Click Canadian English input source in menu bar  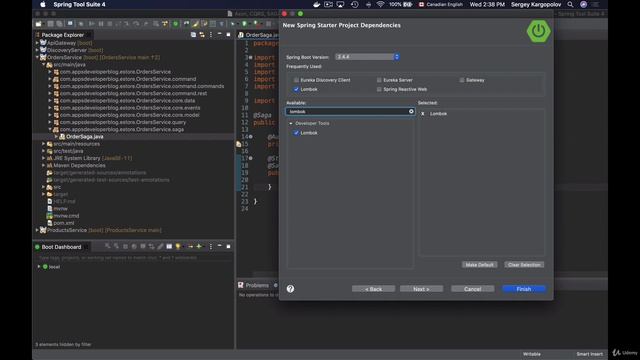[440, 4]
